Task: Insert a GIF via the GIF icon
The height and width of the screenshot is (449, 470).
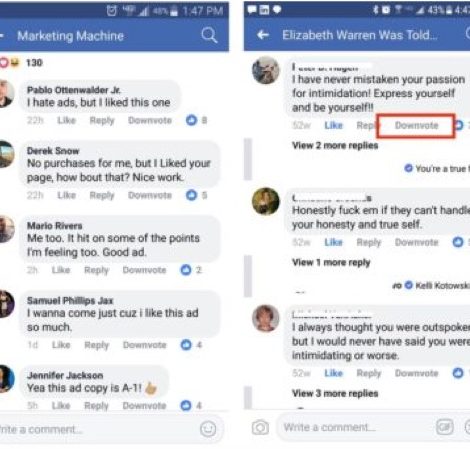Action: 445,427
